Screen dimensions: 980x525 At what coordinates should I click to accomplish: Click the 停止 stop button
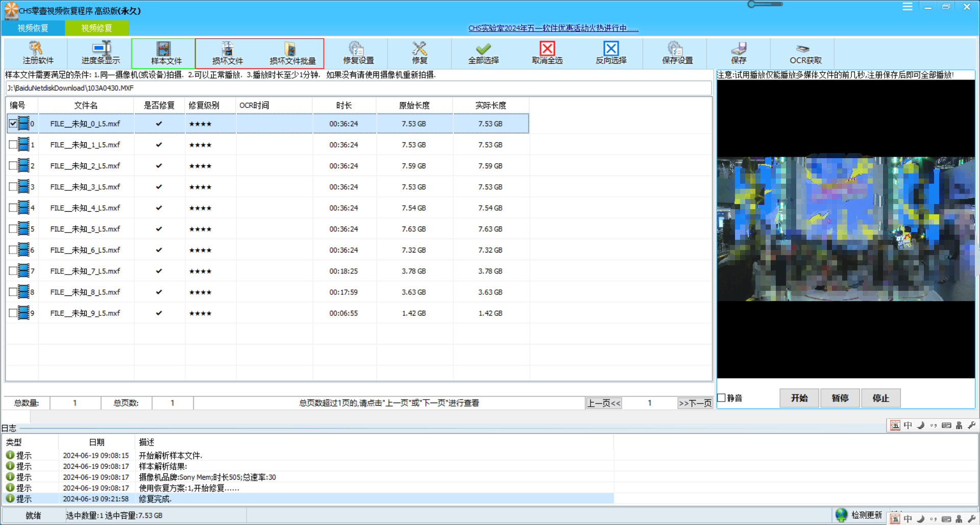point(881,398)
